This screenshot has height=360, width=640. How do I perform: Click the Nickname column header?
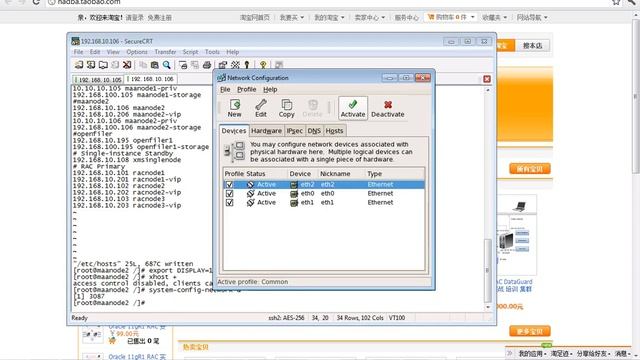pos(335,174)
